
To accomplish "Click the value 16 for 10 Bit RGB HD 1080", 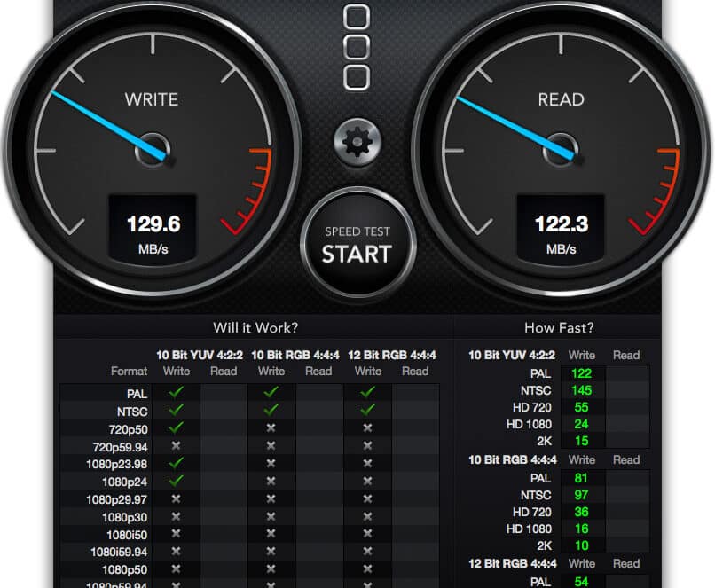I will point(581,529).
